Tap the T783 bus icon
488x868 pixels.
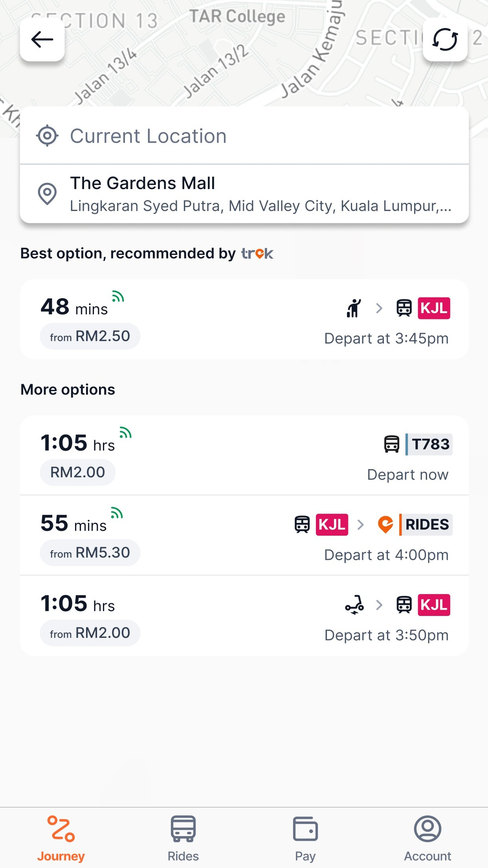point(392,444)
